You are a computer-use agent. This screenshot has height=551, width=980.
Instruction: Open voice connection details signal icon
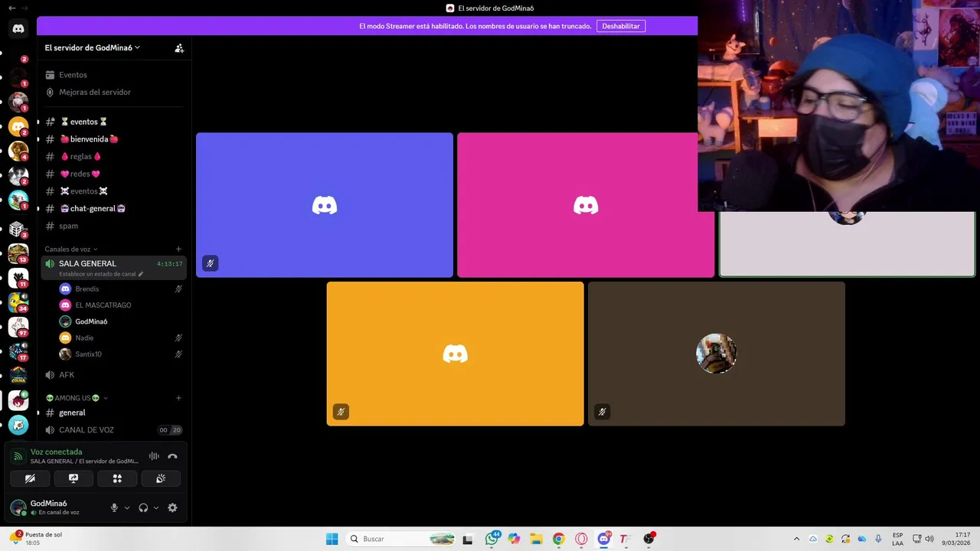coord(18,456)
